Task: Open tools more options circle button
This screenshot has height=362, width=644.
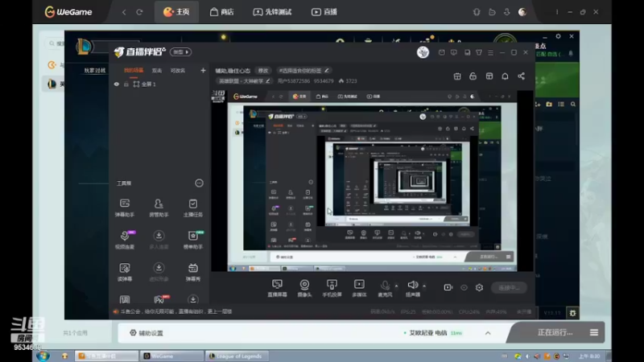Action: tap(199, 183)
